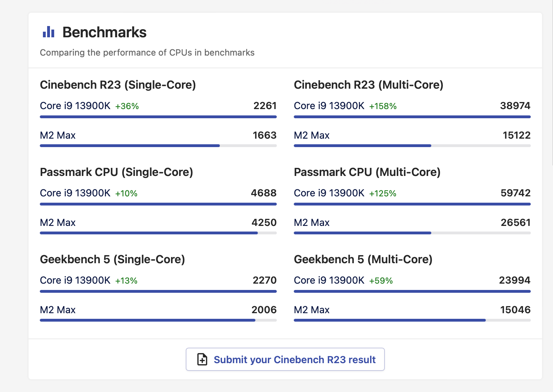This screenshot has width=553, height=392.
Task: Select M2 Max under Passmark CPU Single-Core
Action: [58, 223]
